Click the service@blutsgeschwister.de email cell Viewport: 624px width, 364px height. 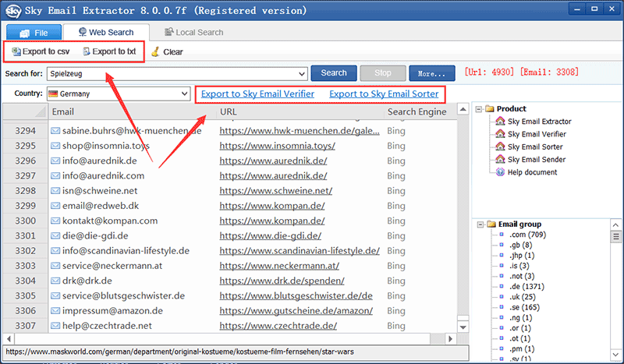pyautogui.click(x=123, y=296)
